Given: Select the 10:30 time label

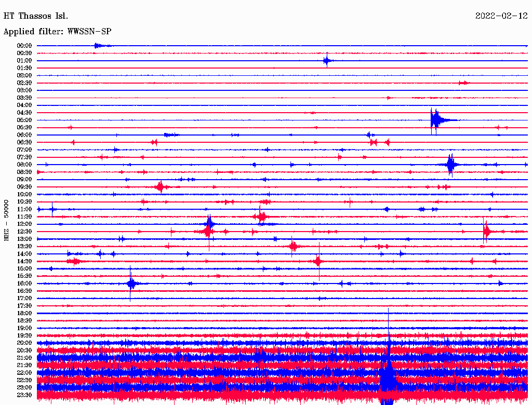Looking at the screenshot, I should pyautogui.click(x=24, y=202).
